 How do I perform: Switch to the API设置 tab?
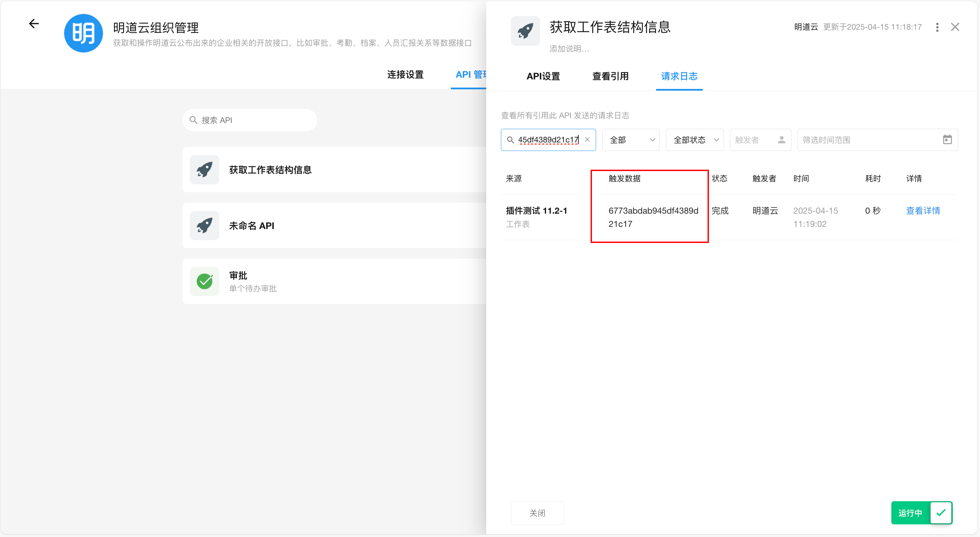click(543, 76)
